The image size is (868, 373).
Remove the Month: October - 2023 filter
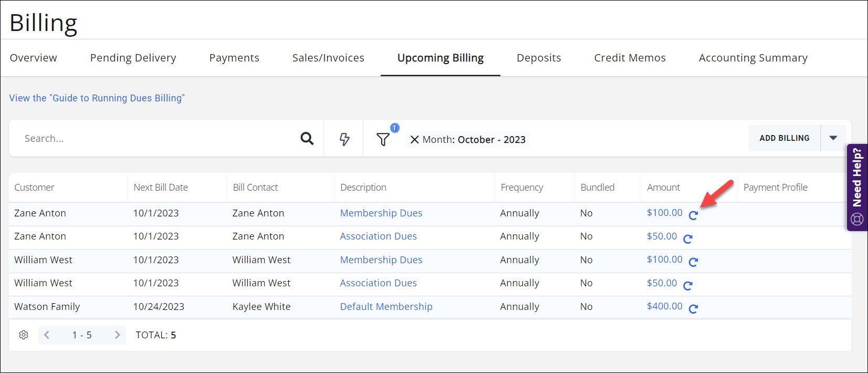[414, 140]
